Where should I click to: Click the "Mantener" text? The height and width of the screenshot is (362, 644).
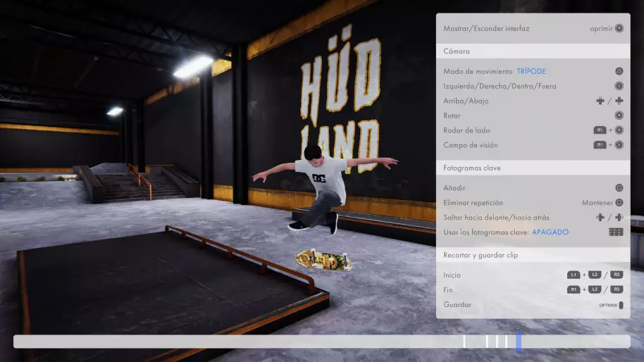point(597,202)
